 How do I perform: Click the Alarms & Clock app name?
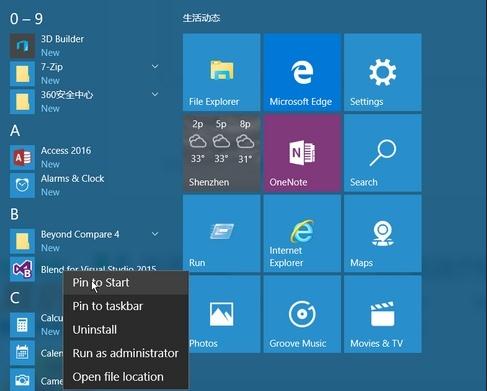[x=72, y=179]
